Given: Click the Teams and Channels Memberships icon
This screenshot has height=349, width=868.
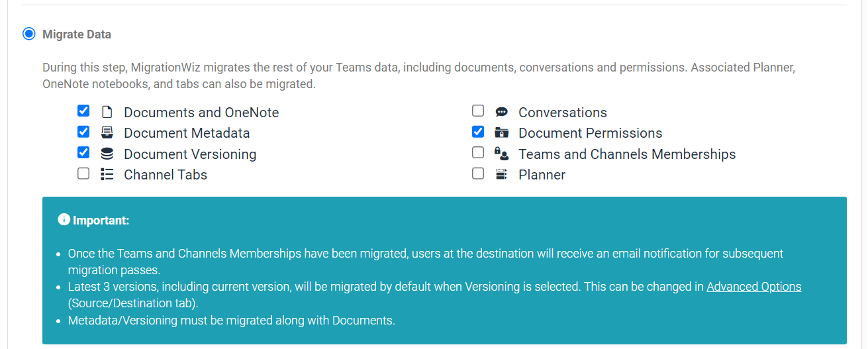Looking at the screenshot, I should tap(501, 154).
